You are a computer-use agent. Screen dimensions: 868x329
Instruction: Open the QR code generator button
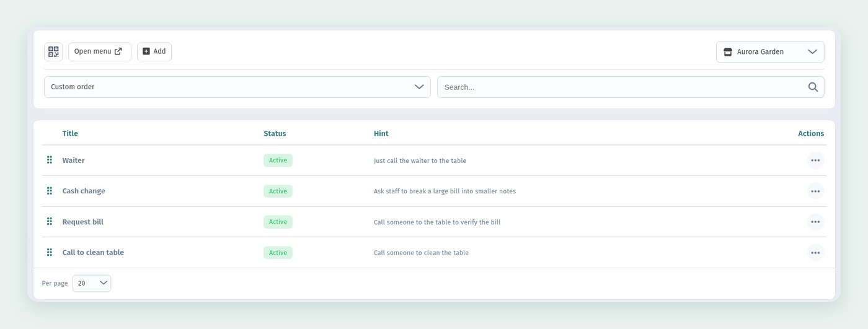(53, 51)
